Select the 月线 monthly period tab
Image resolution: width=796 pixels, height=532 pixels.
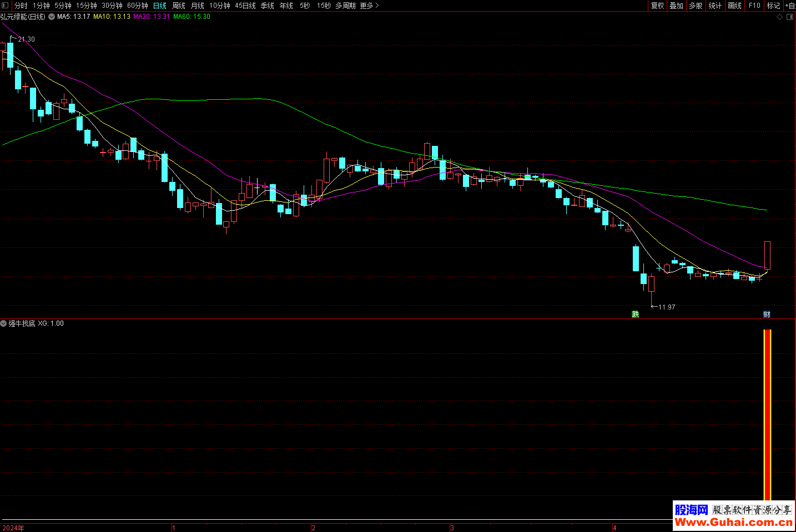198,6
